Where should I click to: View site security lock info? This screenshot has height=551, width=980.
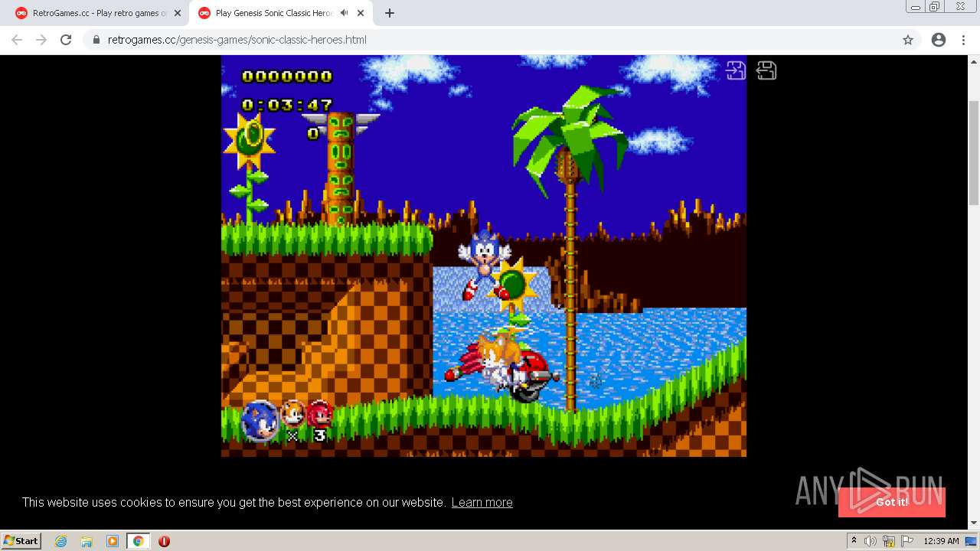click(96, 40)
